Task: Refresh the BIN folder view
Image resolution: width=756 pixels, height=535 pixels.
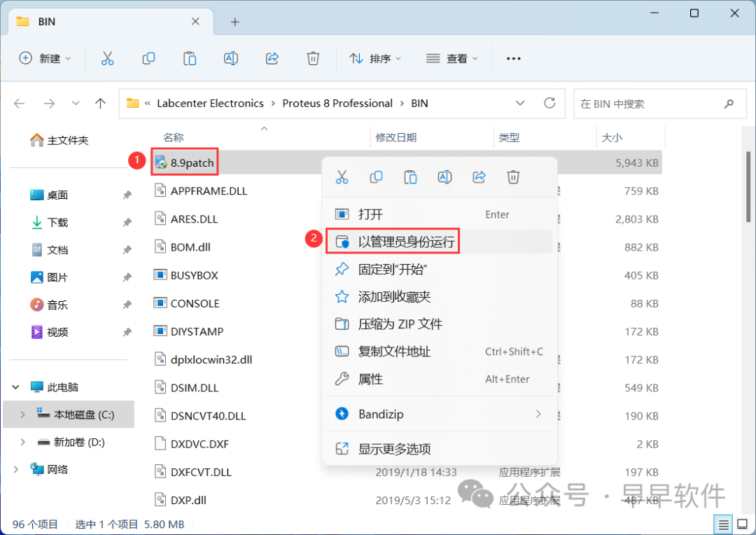Action: (550, 103)
